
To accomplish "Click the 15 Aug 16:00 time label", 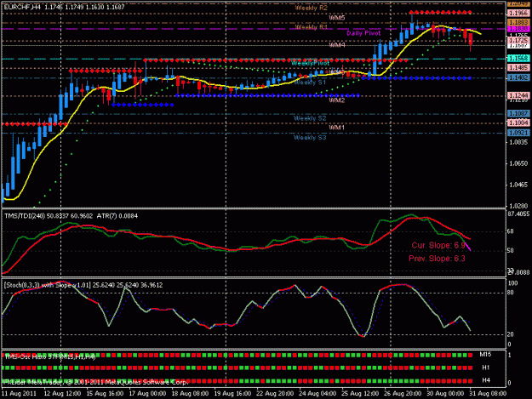I will tap(105, 394).
